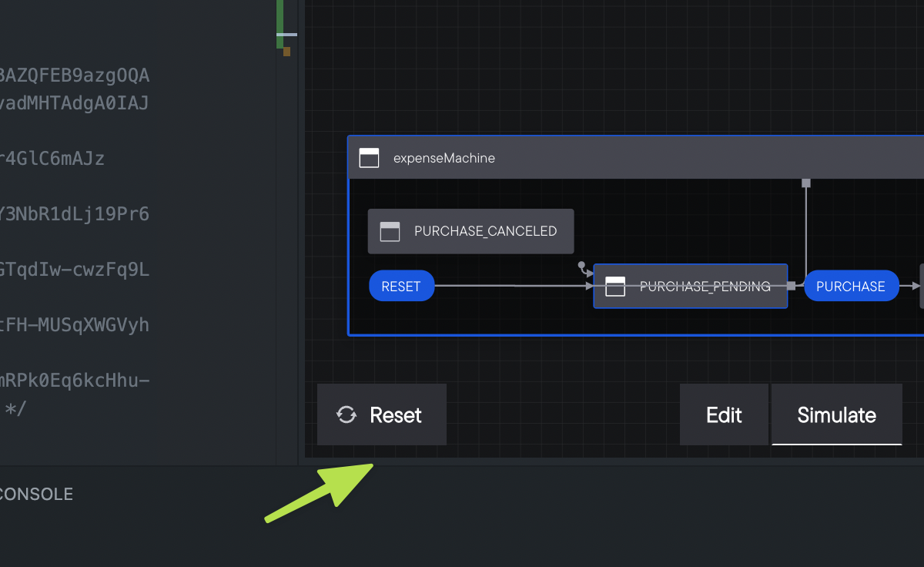Image resolution: width=924 pixels, height=567 pixels.
Task: Fire the PURCHASE event pill
Action: point(851,286)
